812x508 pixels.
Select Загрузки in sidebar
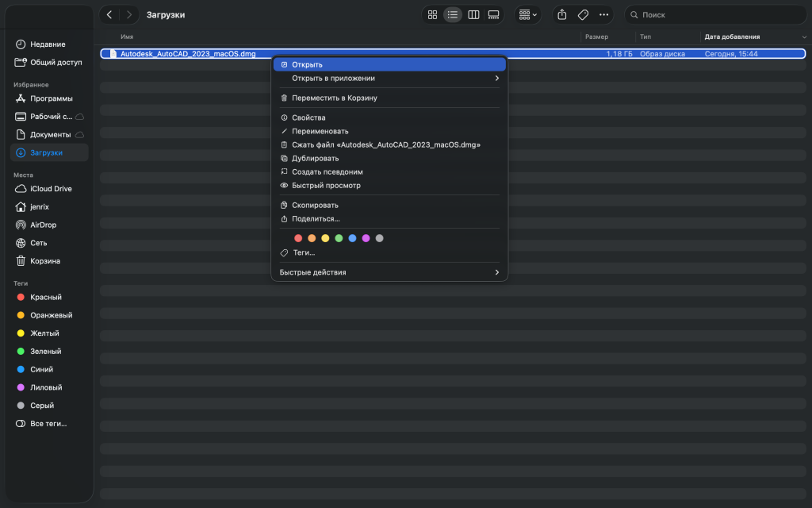pyautogui.click(x=49, y=152)
